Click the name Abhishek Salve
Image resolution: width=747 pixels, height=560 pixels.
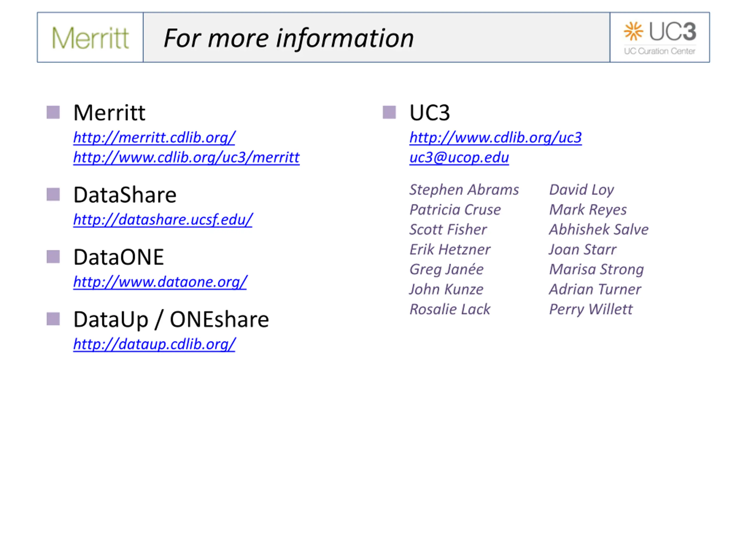(x=599, y=230)
